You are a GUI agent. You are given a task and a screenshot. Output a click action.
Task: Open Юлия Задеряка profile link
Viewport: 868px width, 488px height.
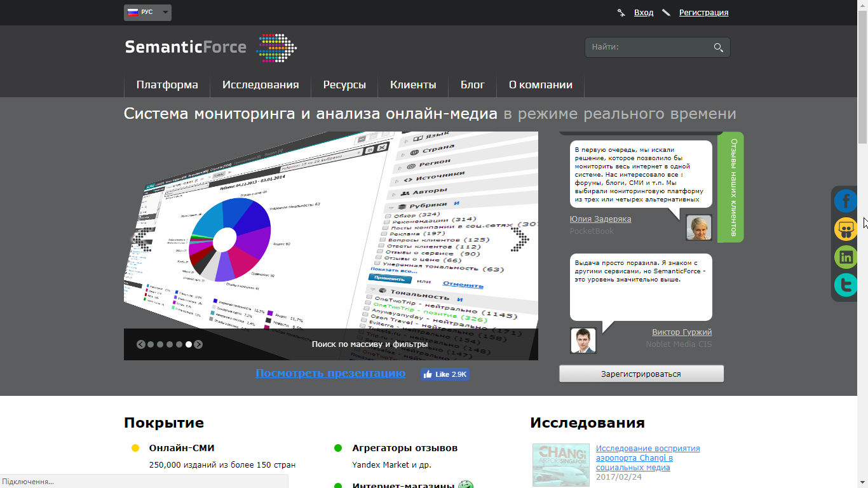pos(600,219)
